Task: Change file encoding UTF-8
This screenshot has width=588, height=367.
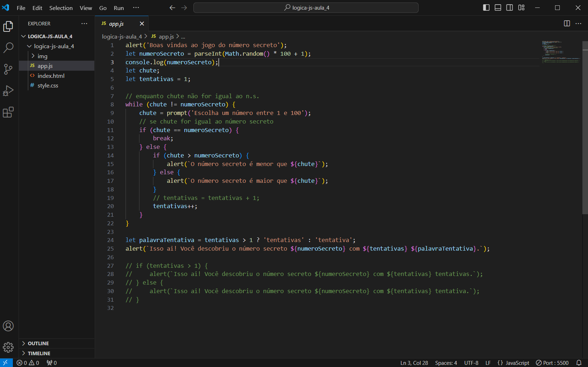Action: 471,363
